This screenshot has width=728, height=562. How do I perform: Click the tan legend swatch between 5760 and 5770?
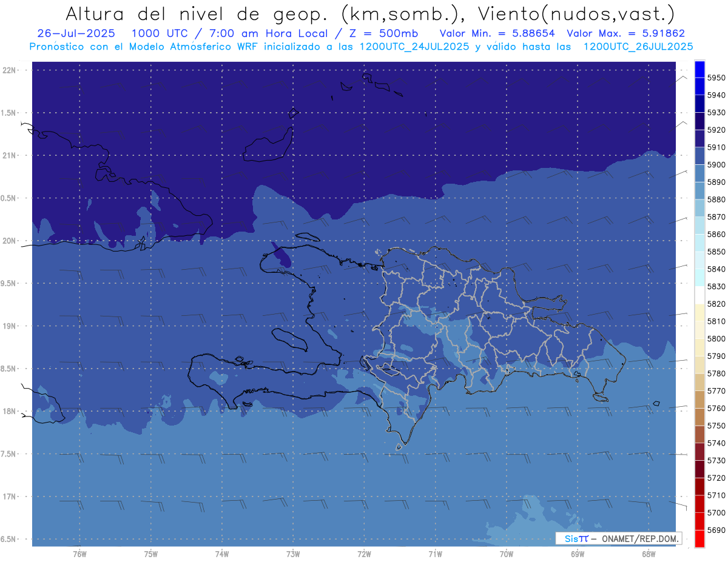pos(699,400)
